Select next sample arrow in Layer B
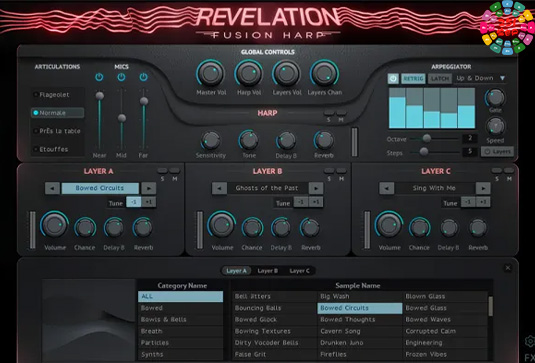Screen dimensions: 535x363 (316, 188)
